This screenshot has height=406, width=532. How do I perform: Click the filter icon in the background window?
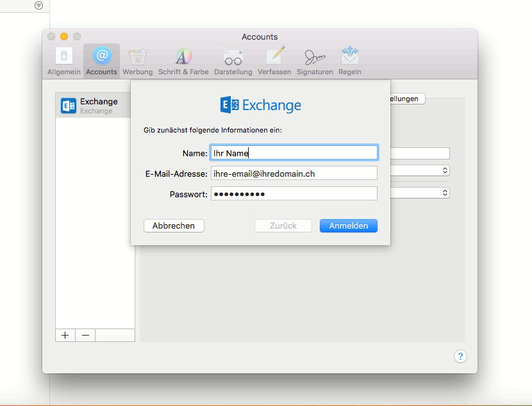pyautogui.click(x=39, y=5)
